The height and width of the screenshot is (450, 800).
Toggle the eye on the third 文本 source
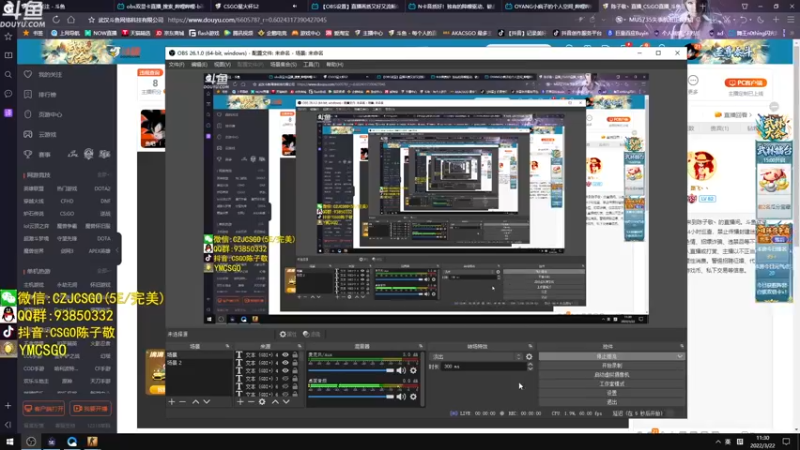pos(285,371)
